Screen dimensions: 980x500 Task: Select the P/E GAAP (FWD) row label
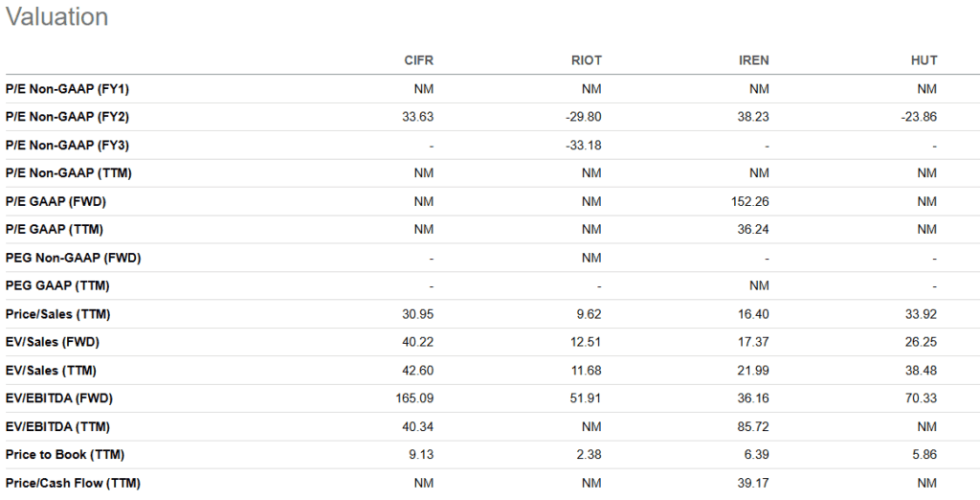pyautogui.click(x=54, y=201)
